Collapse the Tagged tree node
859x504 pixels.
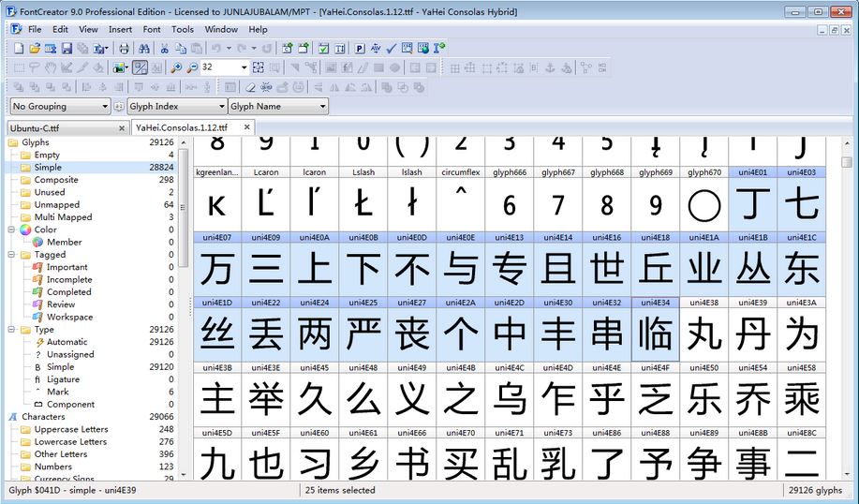click(x=13, y=255)
